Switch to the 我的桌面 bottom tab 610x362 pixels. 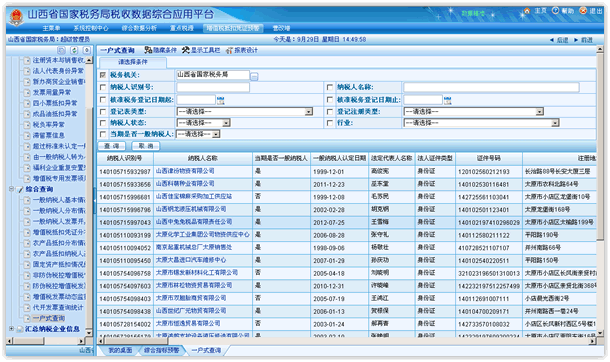click(x=119, y=350)
